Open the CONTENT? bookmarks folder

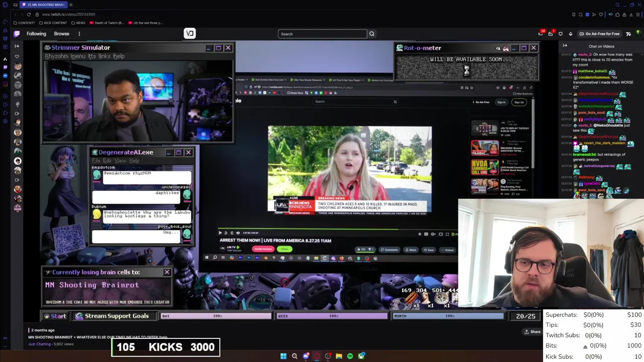[x=24, y=23]
